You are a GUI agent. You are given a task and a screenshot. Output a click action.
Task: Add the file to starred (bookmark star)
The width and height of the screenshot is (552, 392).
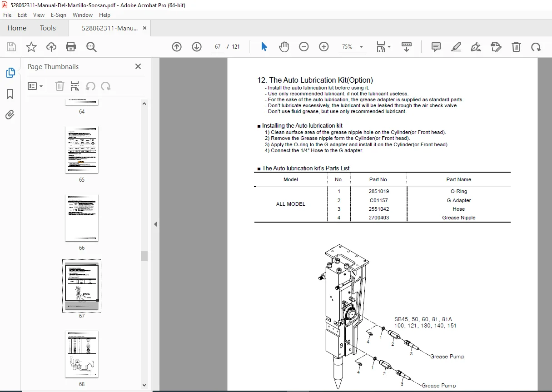tap(31, 47)
